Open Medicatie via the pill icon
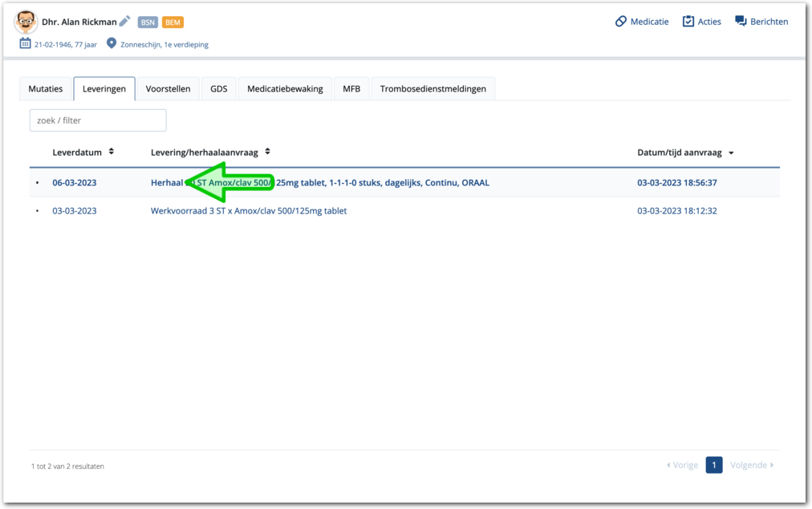 (621, 22)
